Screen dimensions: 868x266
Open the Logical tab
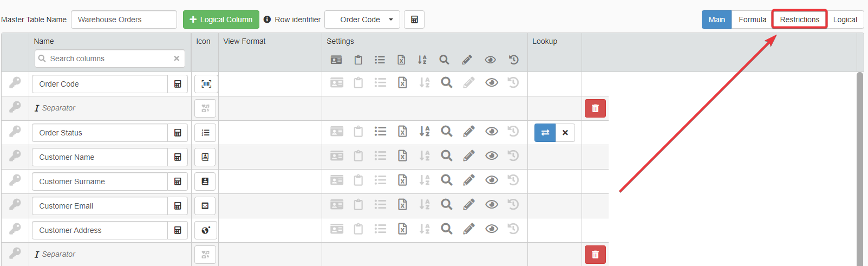coord(845,20)
